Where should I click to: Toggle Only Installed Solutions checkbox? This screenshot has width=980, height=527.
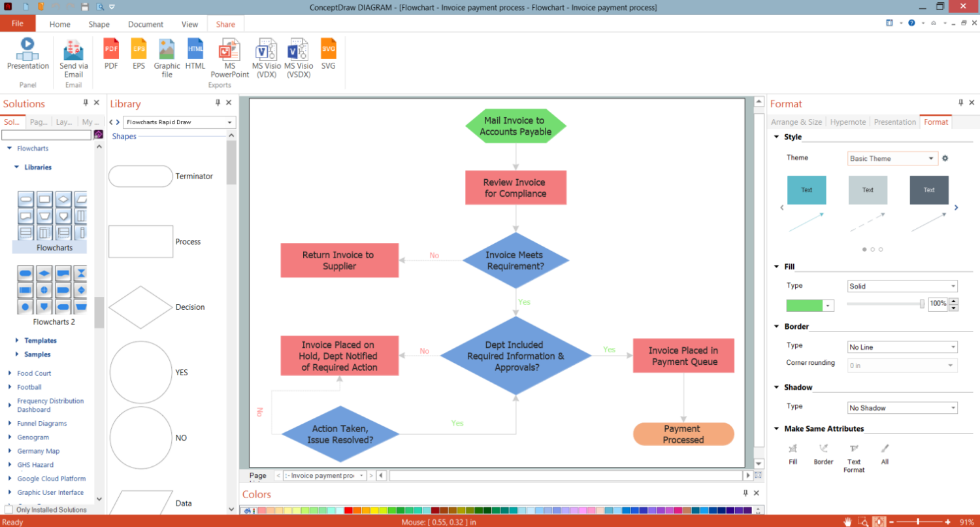pyautogui.click(x=8, y=509)
